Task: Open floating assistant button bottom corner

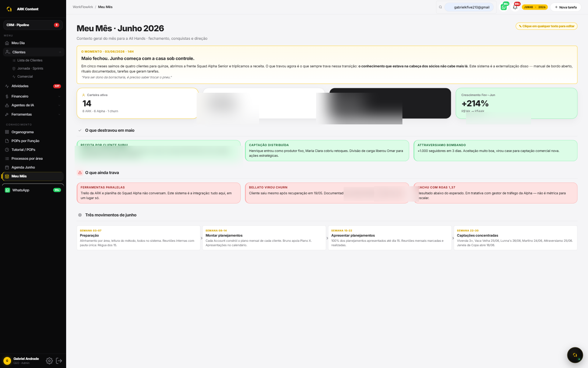Action: pos(575,355)
